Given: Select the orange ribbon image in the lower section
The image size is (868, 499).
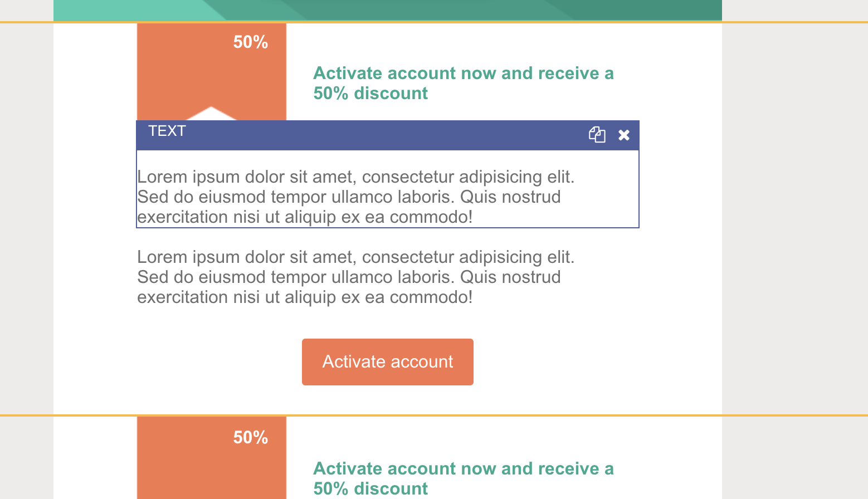Looking at the screenshot, I should click(x=212, y=458).
